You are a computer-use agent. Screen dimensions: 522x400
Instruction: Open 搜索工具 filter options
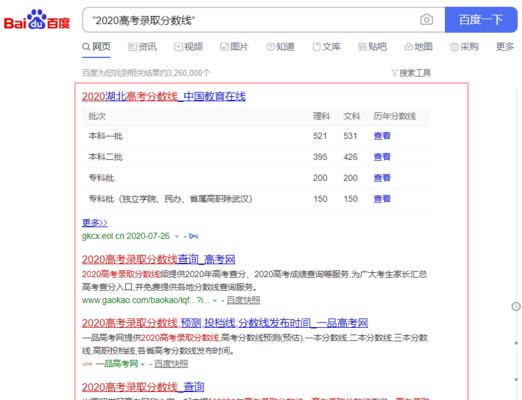click(411, 73)
